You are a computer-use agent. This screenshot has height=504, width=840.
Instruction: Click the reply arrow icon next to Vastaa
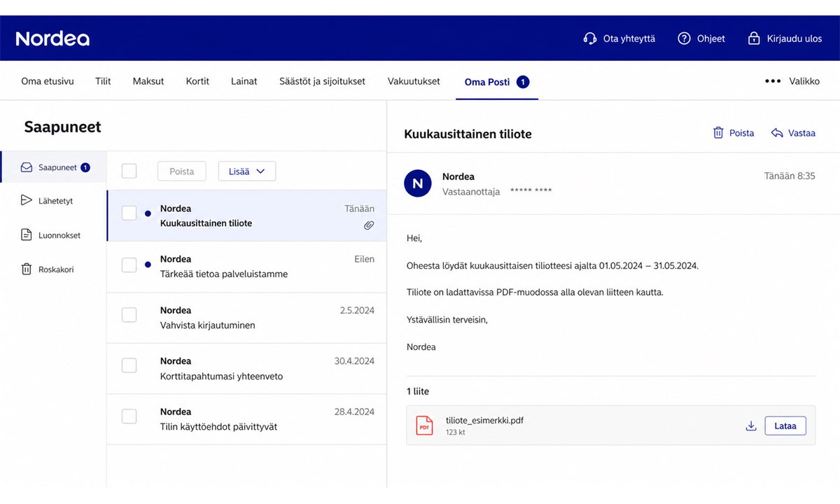(x=777, y=133)
